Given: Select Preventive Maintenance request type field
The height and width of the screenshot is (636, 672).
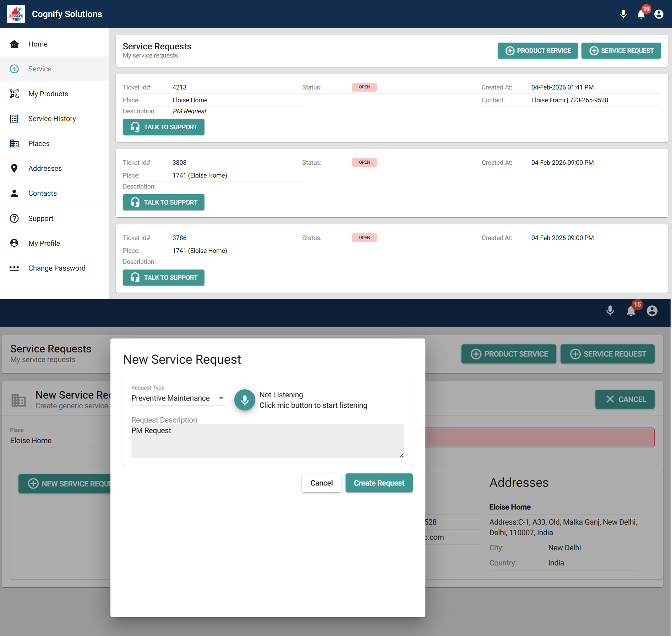Looking at the screenshot, I should point(171,398).
